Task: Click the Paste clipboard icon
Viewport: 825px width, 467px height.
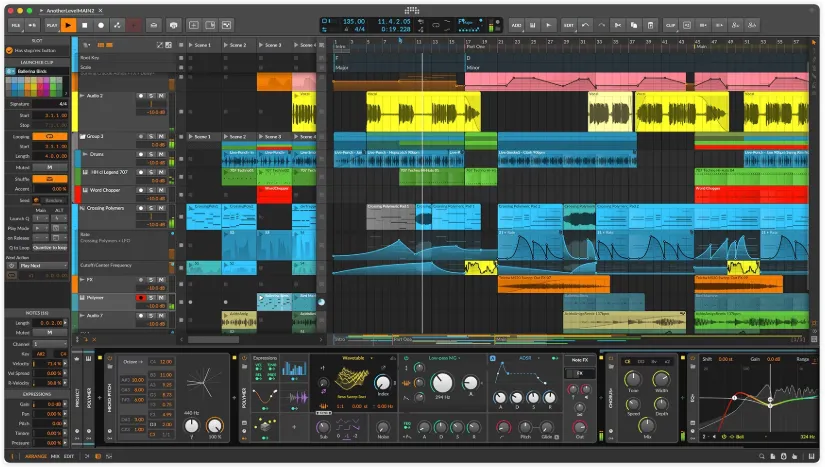Action: [x=650, y=25]
